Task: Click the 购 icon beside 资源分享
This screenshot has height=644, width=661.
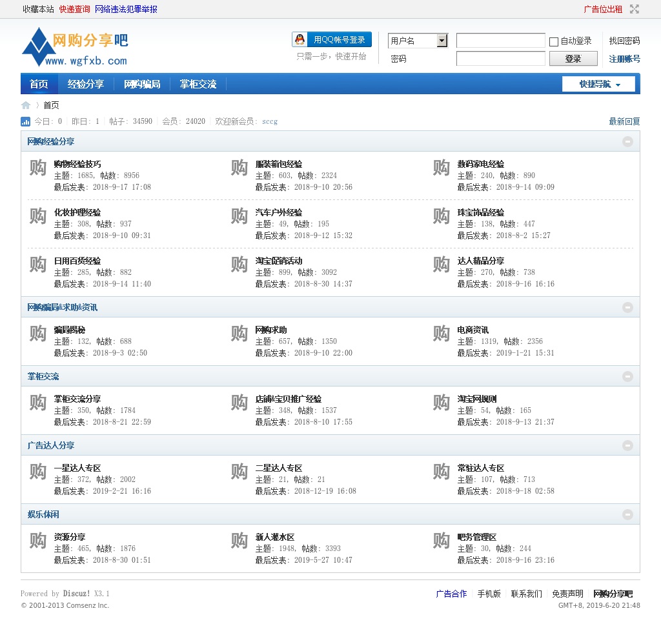Action: [38, 541]
